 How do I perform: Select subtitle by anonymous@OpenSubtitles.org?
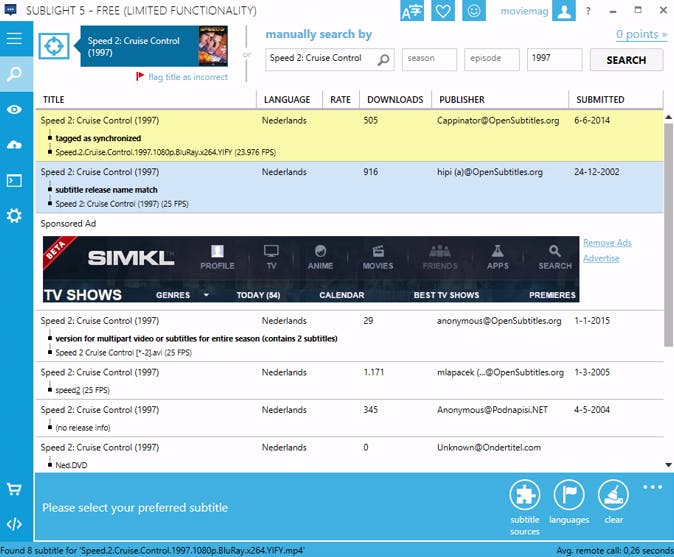(x=349, y=336)
